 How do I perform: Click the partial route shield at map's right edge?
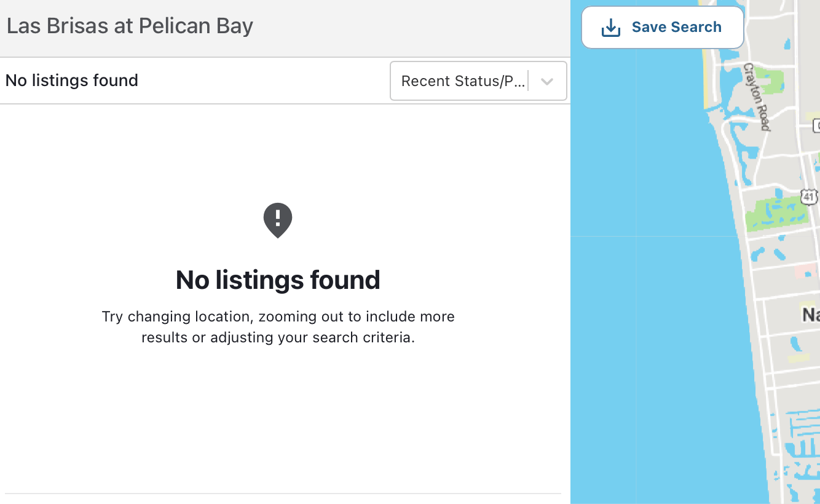(x=816, y=126)
